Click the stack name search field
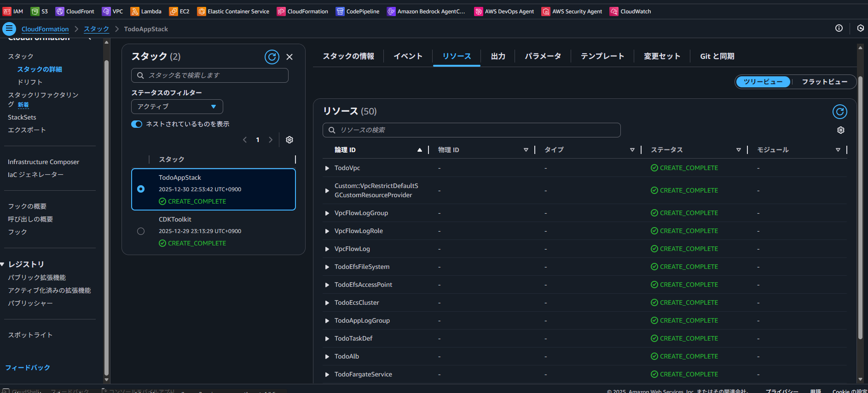Screen dimensions: 868x393 click(x=210, y=75)
